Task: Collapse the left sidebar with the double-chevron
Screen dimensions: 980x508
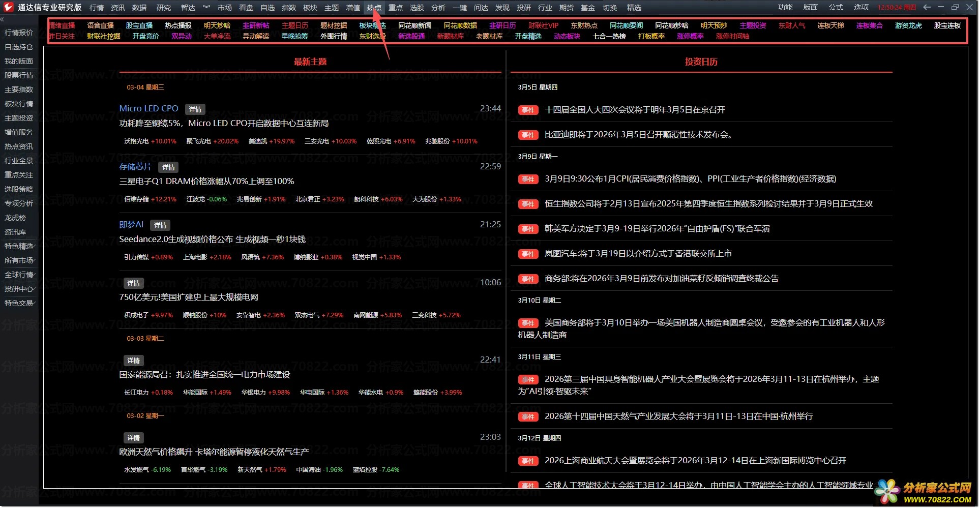Action: tap(2, 19)
